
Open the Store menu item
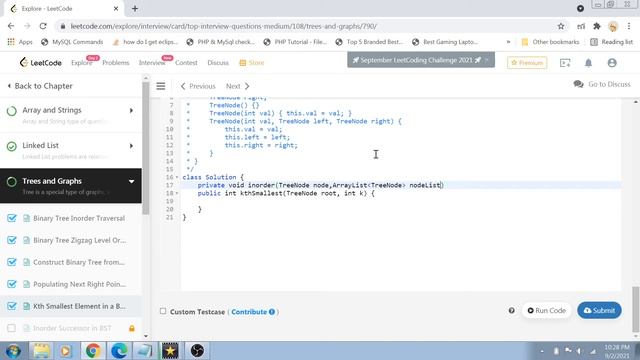(x=252, y=62)
